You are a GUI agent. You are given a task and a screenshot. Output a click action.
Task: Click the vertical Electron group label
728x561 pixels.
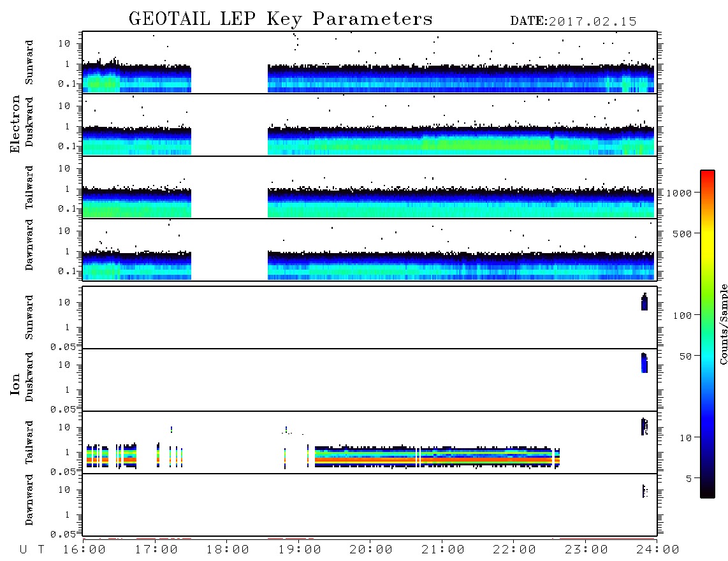tap(15, 124)
